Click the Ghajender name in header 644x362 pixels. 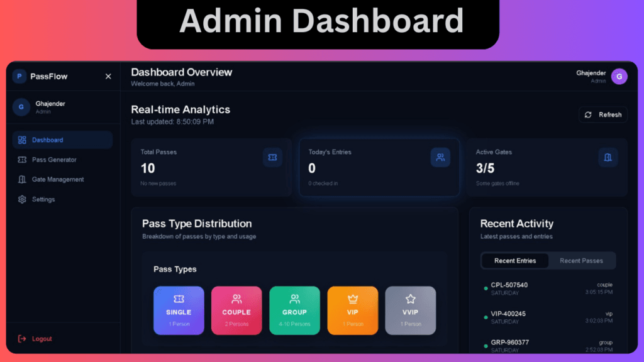(591, 73)
